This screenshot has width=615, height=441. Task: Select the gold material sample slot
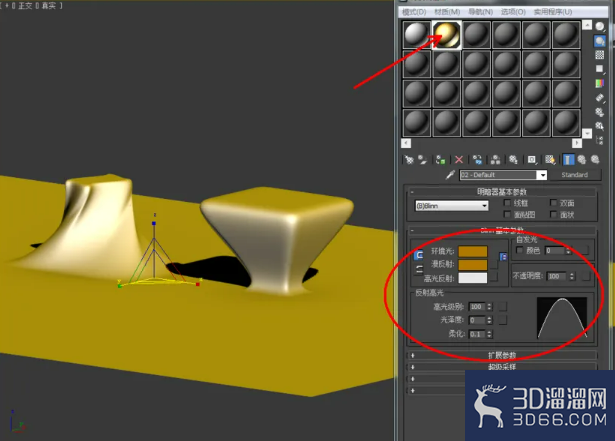tap(447, 35)
